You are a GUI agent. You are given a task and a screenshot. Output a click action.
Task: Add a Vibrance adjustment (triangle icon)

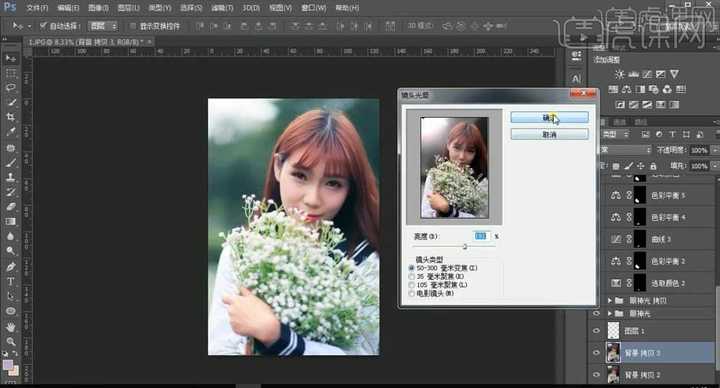(674, 74)
